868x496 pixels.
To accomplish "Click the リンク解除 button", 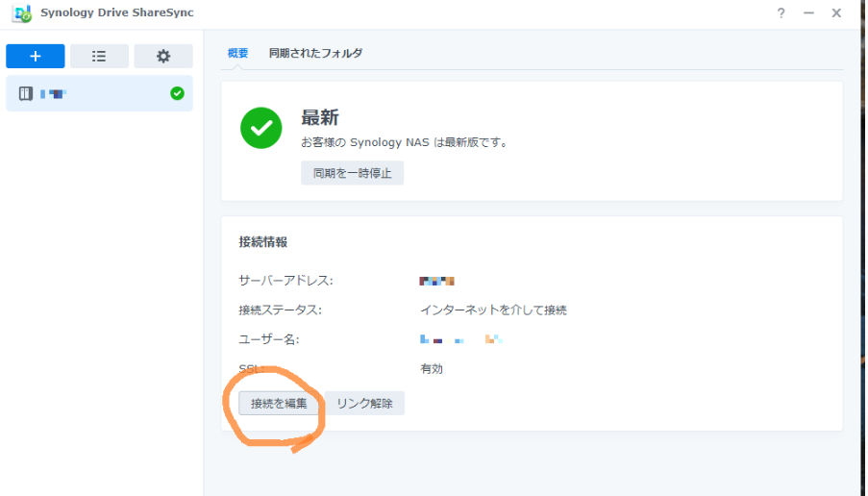I will click(x=364, y=403).
